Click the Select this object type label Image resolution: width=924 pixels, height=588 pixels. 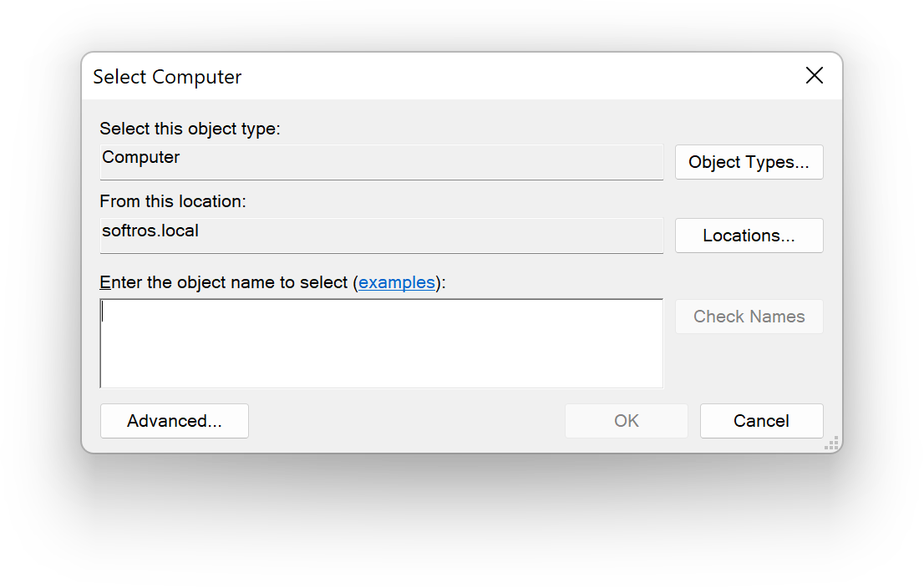(190, 129)
